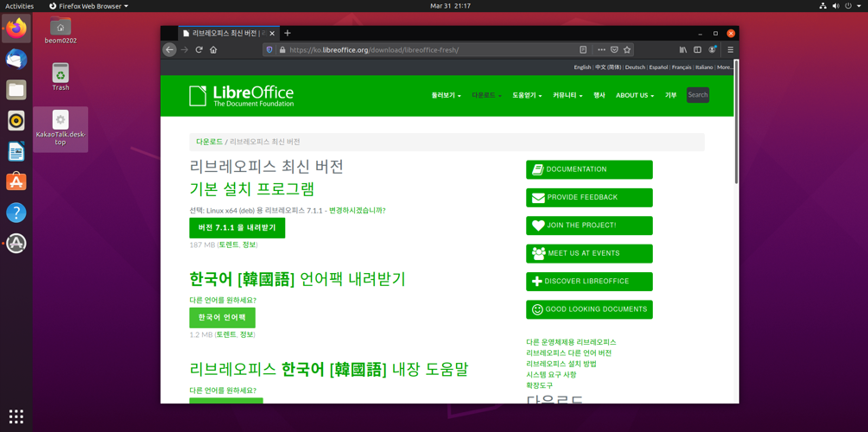Click 다운로드 breadcrumb link
This screenshot has width=868, height=432.
(x=209, y=142)
